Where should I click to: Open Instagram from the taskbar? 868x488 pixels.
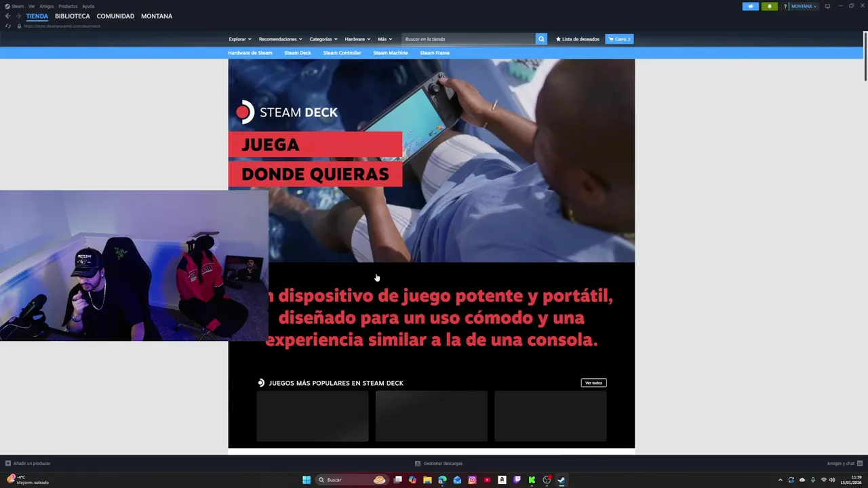[x=472, y=480]
